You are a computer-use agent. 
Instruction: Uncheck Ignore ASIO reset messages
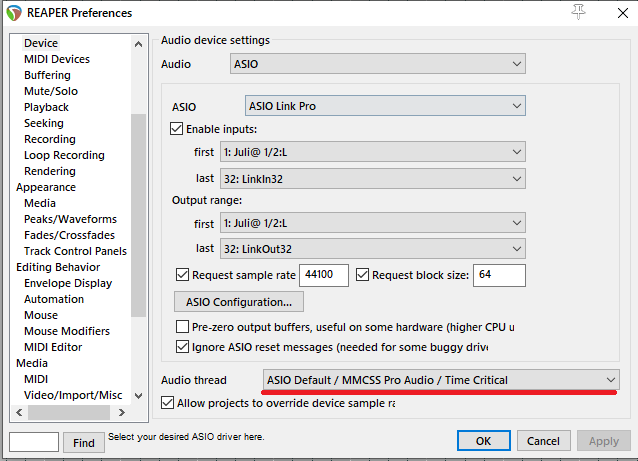point(183,347)
